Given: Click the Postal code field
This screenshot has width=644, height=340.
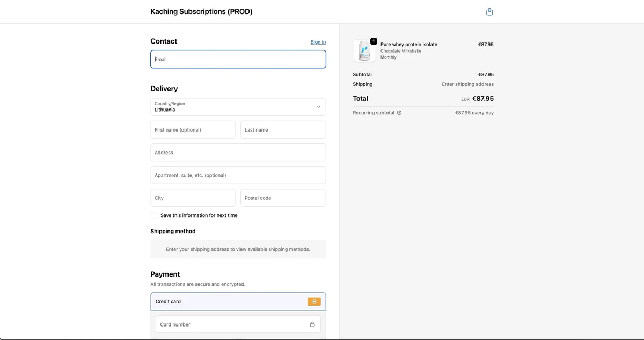Looking at the screenshot, I should click(x=283, y=198).
